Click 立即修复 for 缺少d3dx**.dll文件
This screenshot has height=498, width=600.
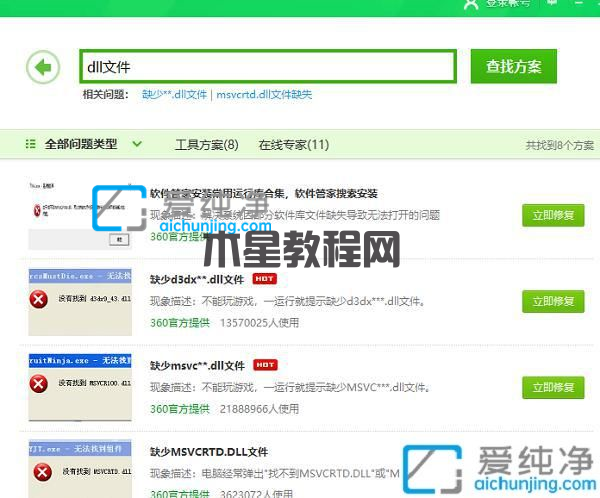coord(553,301)
